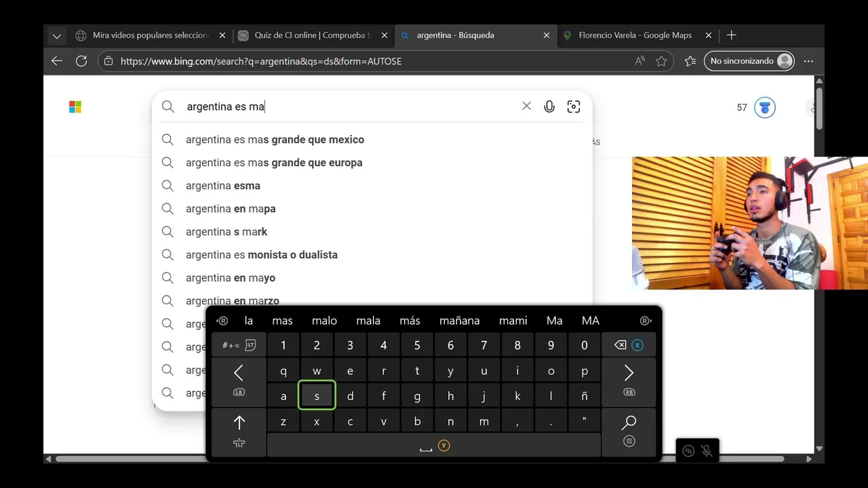Click the webcam overlay video thumbnail
Screen dimensions: 868x488
pos(750,223)
